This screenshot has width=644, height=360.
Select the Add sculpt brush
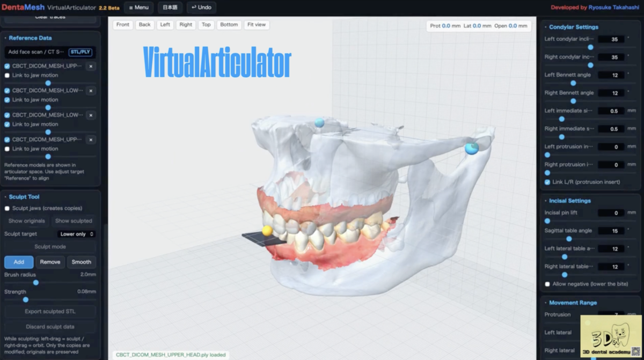[19, 262]
